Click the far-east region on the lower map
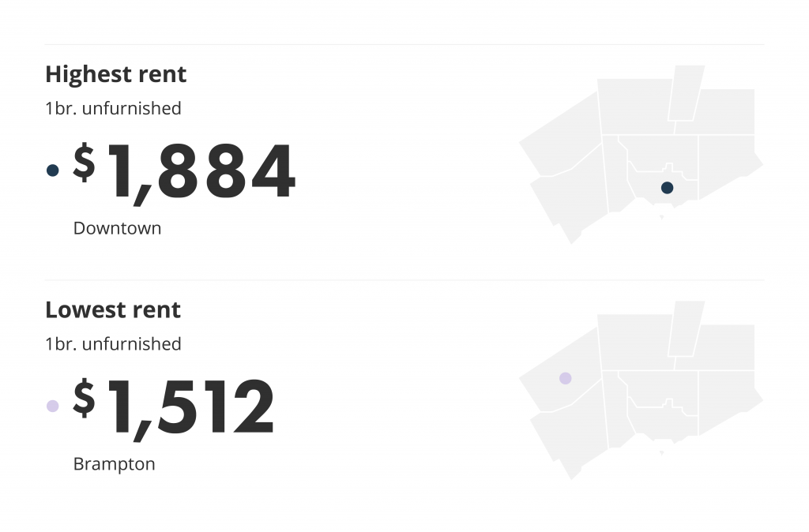 [728, 402]
